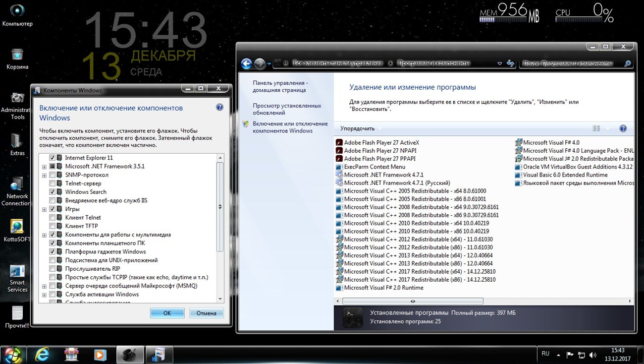Click the Adobe Flash Player 27 ActiveX icon
The image size is (644, 364).
click(x=339, y=143)
